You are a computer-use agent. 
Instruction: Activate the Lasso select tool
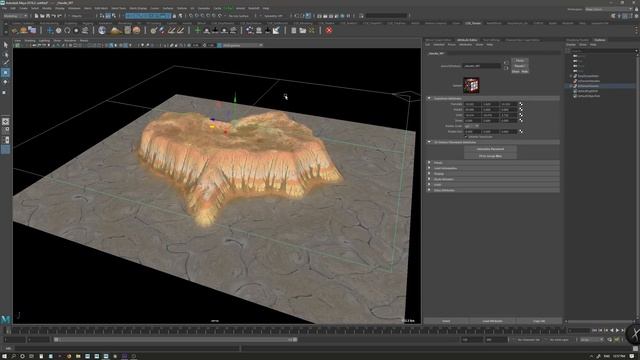tap(5, 54)
